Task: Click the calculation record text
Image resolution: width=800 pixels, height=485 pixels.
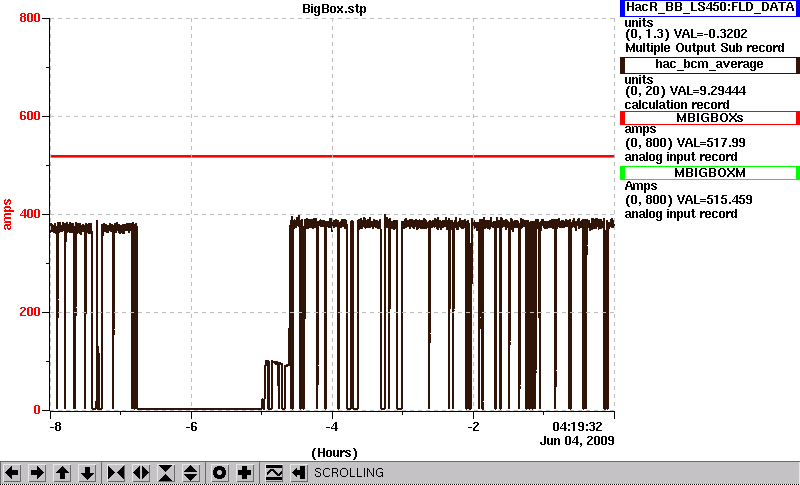Action: coord(677,105)
